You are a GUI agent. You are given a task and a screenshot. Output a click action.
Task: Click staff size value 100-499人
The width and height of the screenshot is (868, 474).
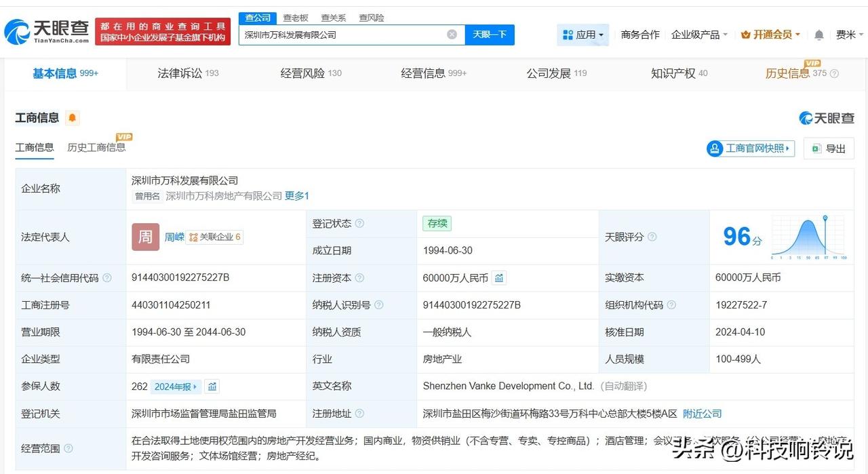pos(738,359)
